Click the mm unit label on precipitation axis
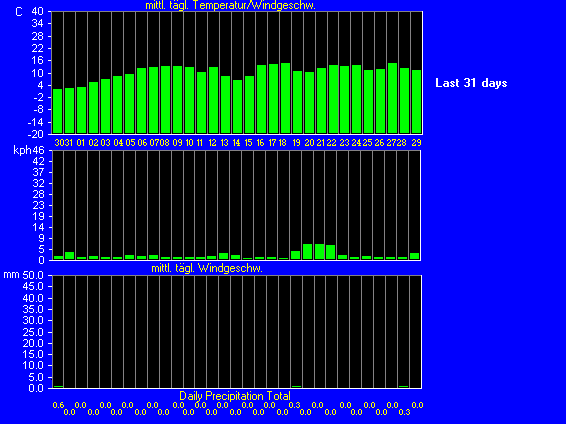The width and height of the screenshot is (566, 424). (x=11, y=275)
